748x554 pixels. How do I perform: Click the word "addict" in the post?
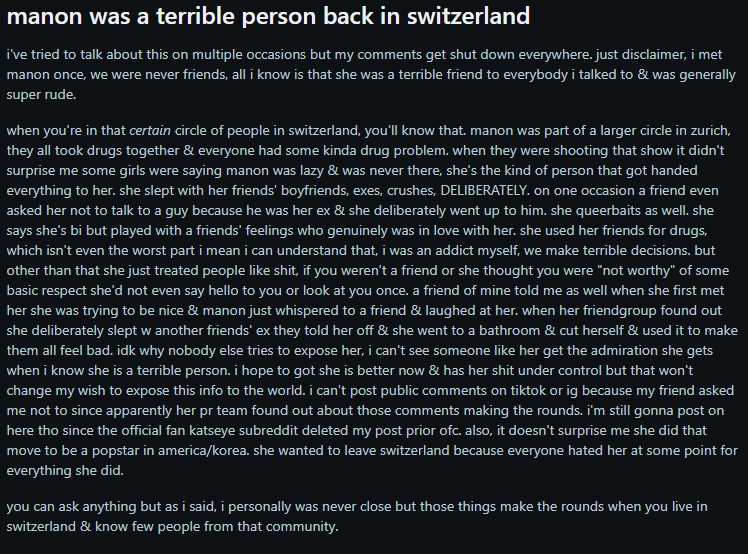coord(479,249)
